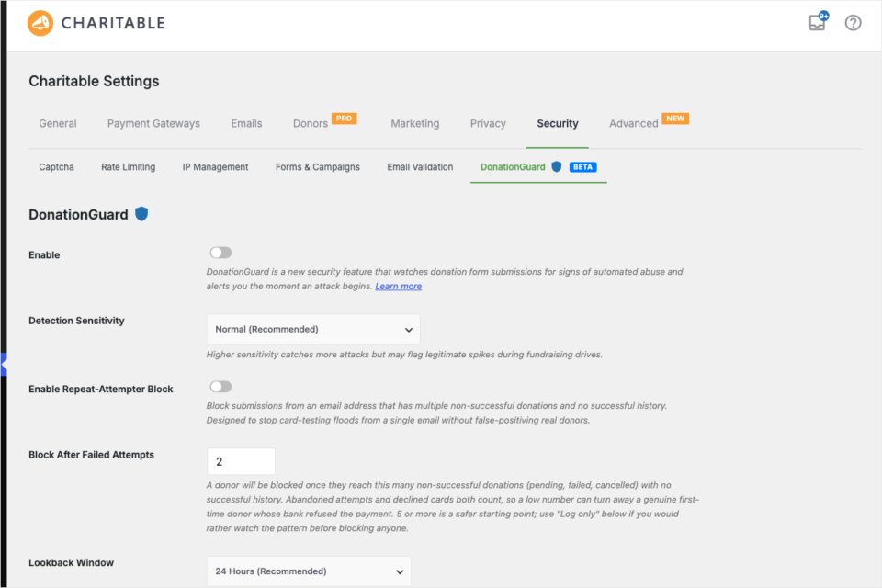This screenshot has height=588, width=882.
Task: Open the IP Management sub-tab
Action: pyautogui.click(x=215, y=167)
